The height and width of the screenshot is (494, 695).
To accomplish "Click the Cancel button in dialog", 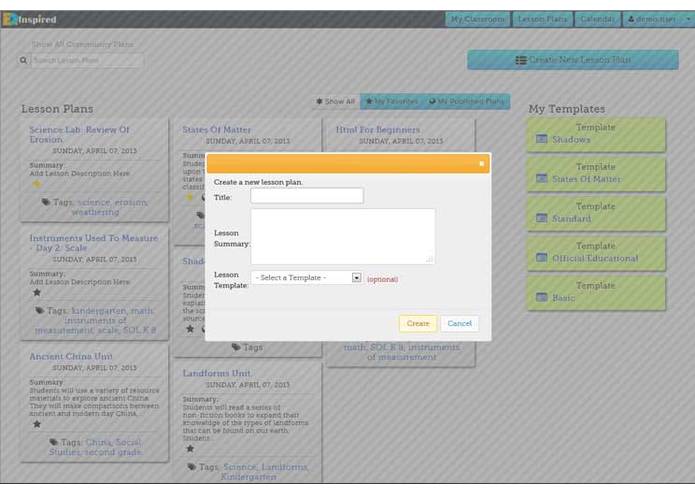I will point(459,323).
